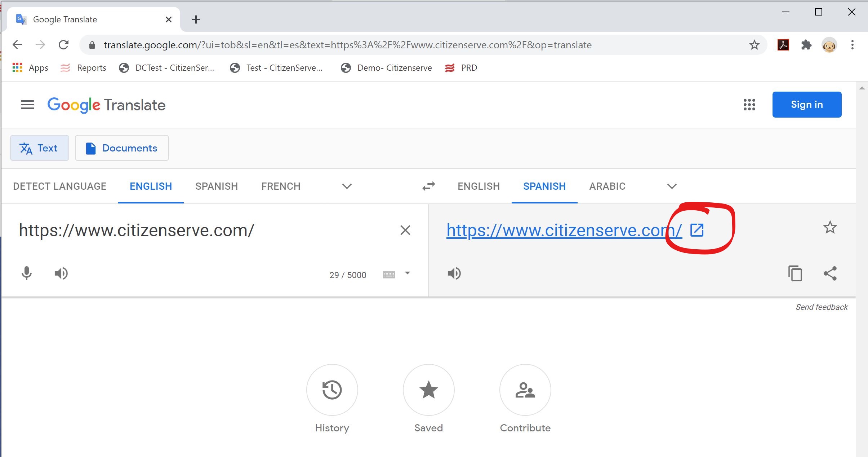868x457 pixels.
Task: Expand more target languages chevron
Action: [x=672, y=186]
